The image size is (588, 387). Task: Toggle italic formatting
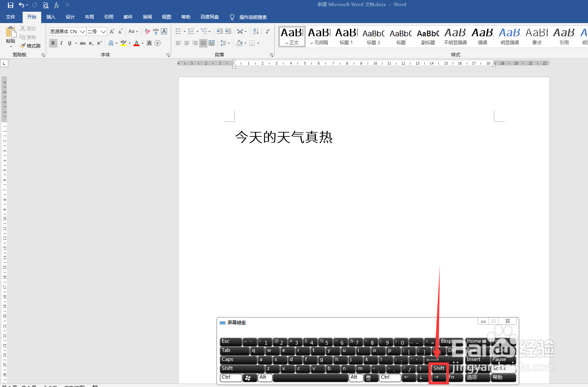click(x=61, y=43)
